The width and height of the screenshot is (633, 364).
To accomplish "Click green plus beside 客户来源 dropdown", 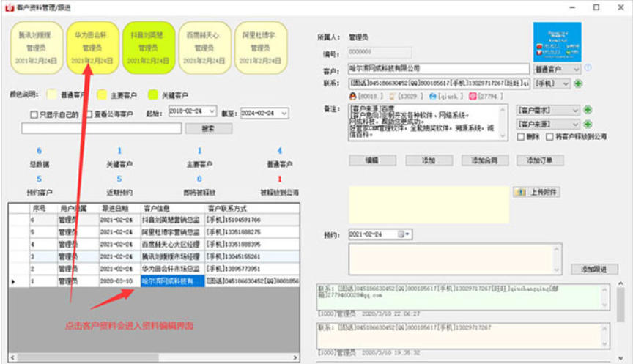I will pyautogui.click(x=588, y=125).
